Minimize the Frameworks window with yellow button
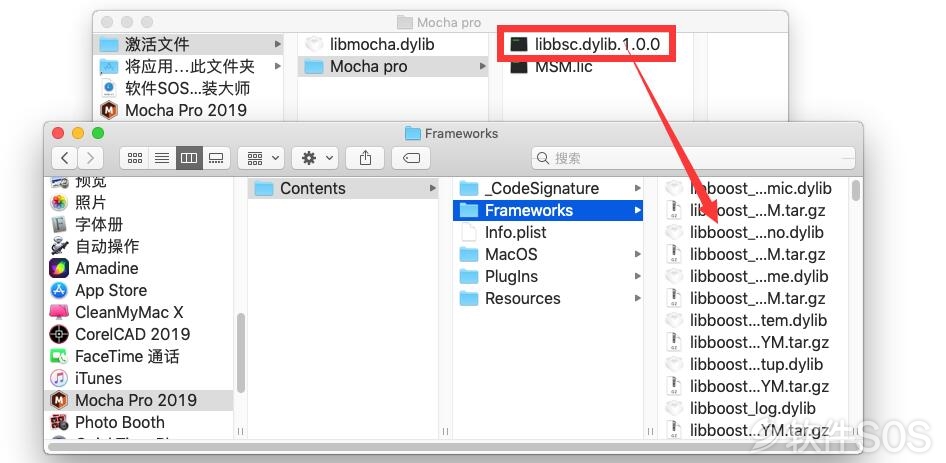Screen dimensions: 946x463 pos(78,133)
